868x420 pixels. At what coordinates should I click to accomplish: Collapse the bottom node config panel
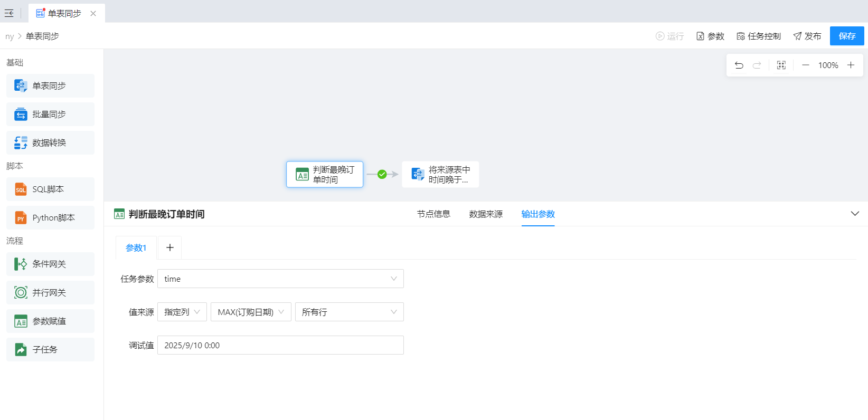pyautogui.click(x=855, y=214)
